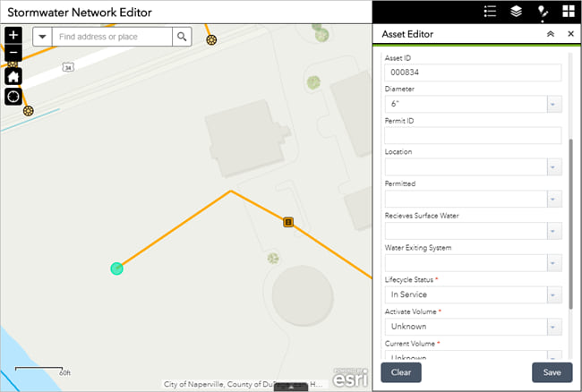Open the Asset Editor widget icon
The height and width of the screenshot is (392, 582).
click(x=543, y=12)
